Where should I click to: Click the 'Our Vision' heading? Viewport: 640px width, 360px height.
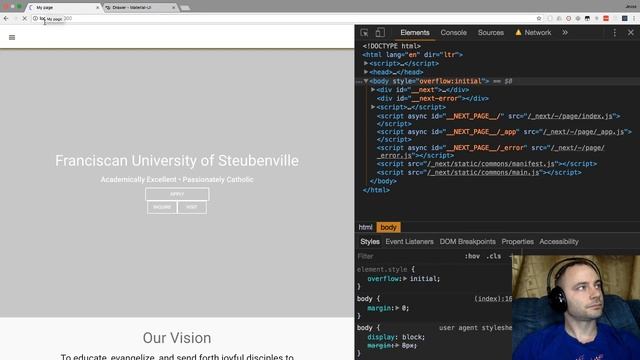point(177,338)
